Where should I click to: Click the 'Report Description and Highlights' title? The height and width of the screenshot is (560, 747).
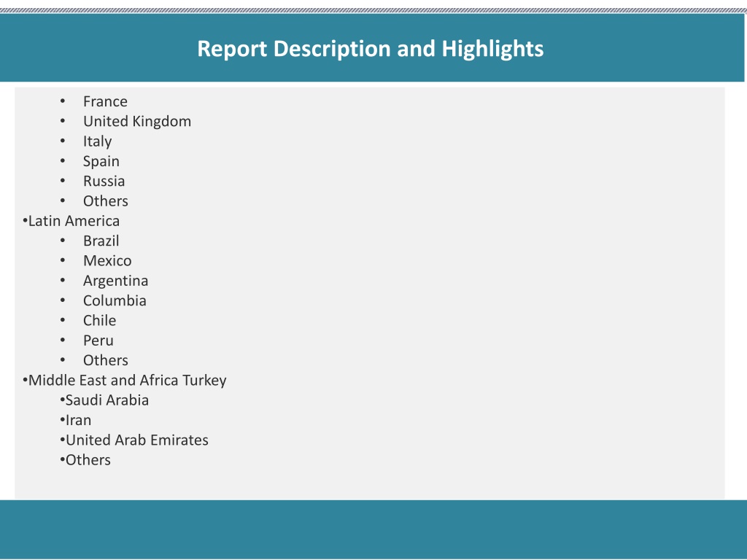(x=370, y=49)
